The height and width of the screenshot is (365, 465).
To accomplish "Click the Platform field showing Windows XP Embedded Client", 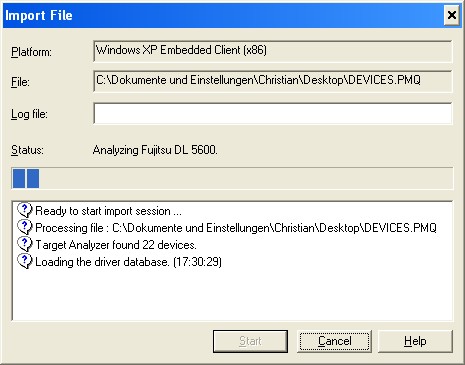I will (273, 51).
